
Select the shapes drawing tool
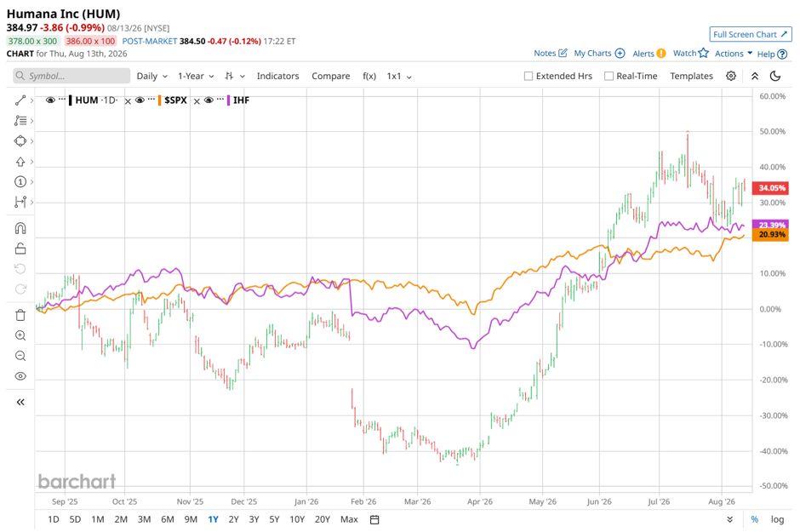[20, 141]
